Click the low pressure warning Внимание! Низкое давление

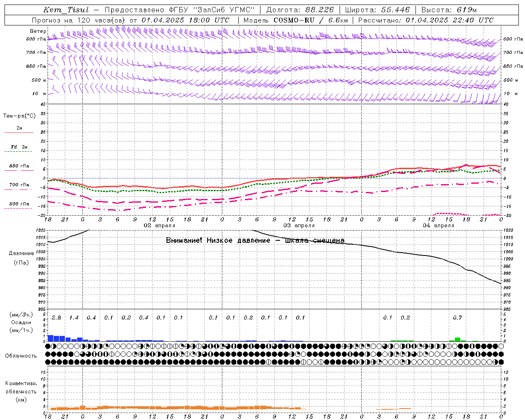tap(218, 240)
